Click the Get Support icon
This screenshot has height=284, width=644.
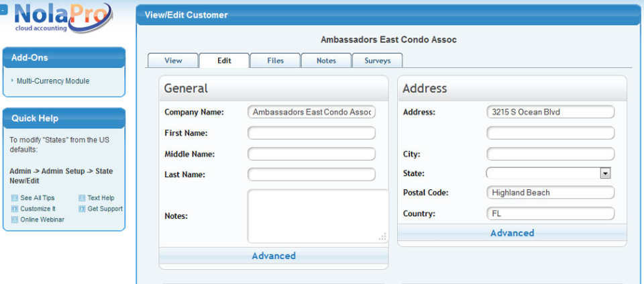[x=82, y=209]
